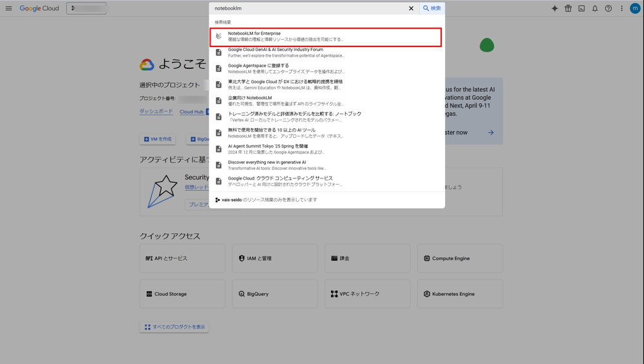Screen dimensions: 644x364
Task: Click hexagon icon on Kubernetes Engine card
Action: pyautogui.click(x=427, y=294)
